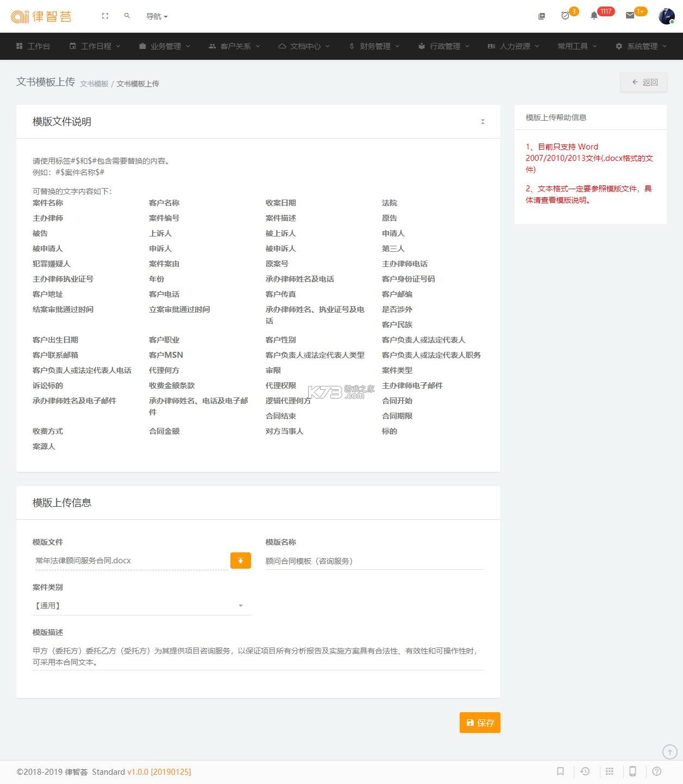Click the 模版上传信息 section heading
The width and height of the screenshot is (683, 784).
pos(62,502)
